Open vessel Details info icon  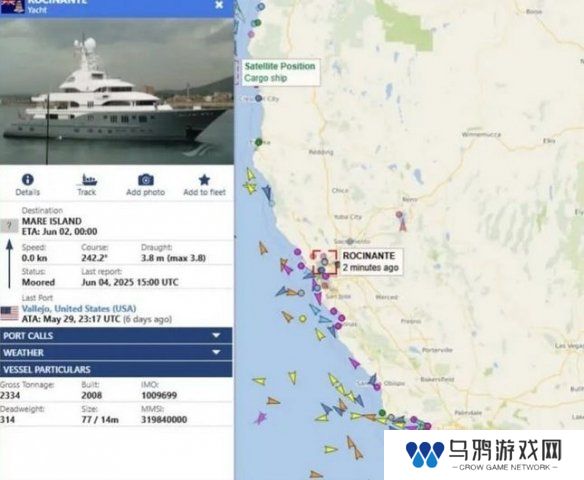pos(28,180)
